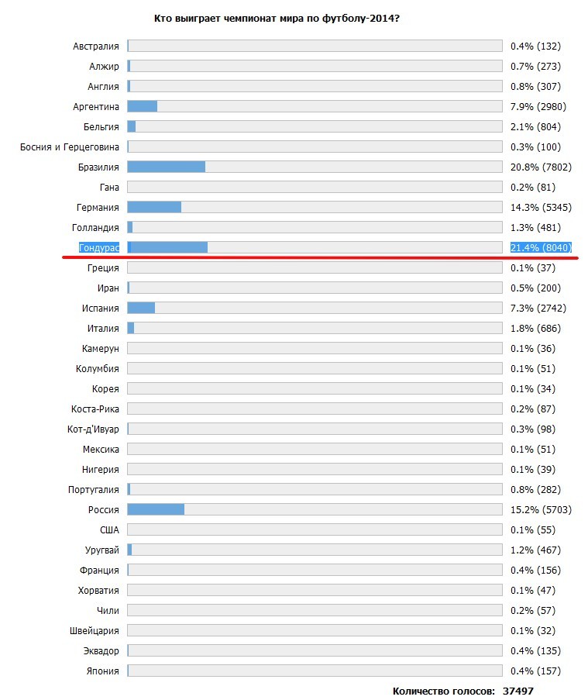Click the Бразилия progress bar
Screen dimensions: 588x700
(315, 167)
